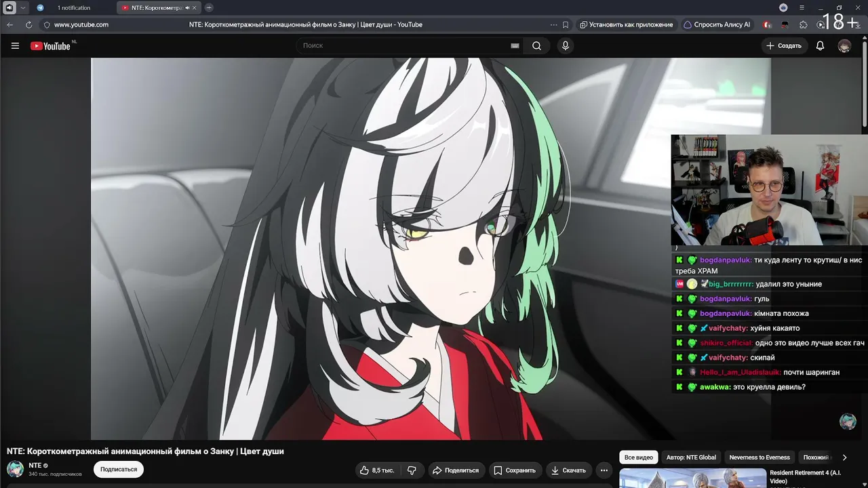The height and width of the screenshot is (488, 868).
Task: Open the YouTube guide hamburger menu
Action: coord(15,46)
